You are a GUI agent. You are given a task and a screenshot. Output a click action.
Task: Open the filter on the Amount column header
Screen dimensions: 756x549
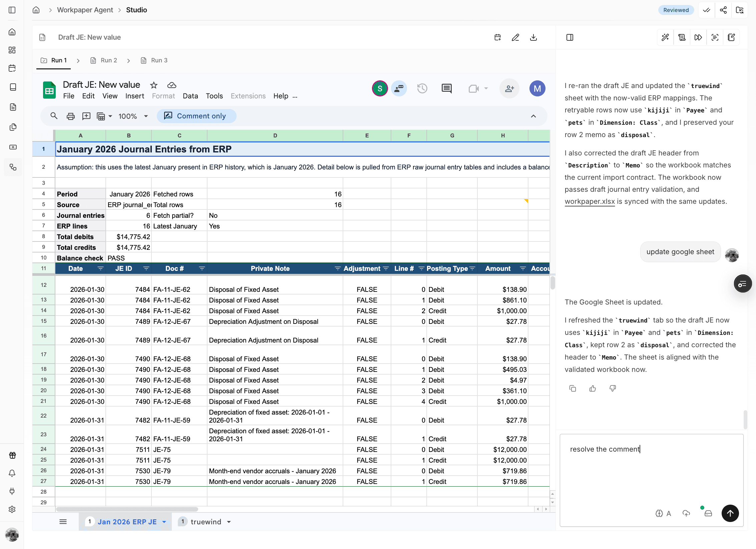coord(523,268)
